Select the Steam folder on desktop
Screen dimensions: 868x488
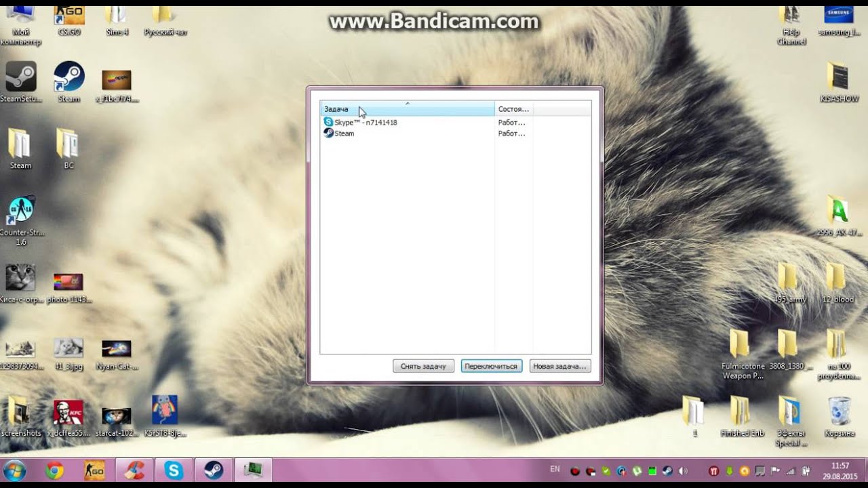coord(20,148)
